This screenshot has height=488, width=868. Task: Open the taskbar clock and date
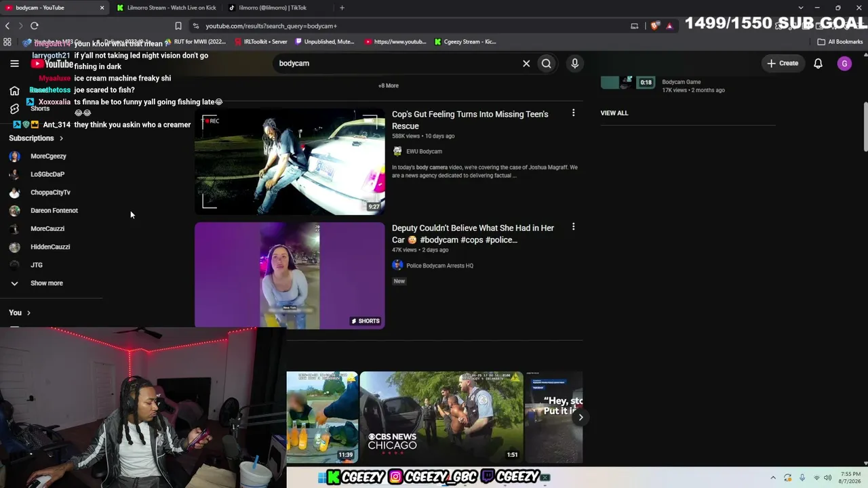pos(850,478)
